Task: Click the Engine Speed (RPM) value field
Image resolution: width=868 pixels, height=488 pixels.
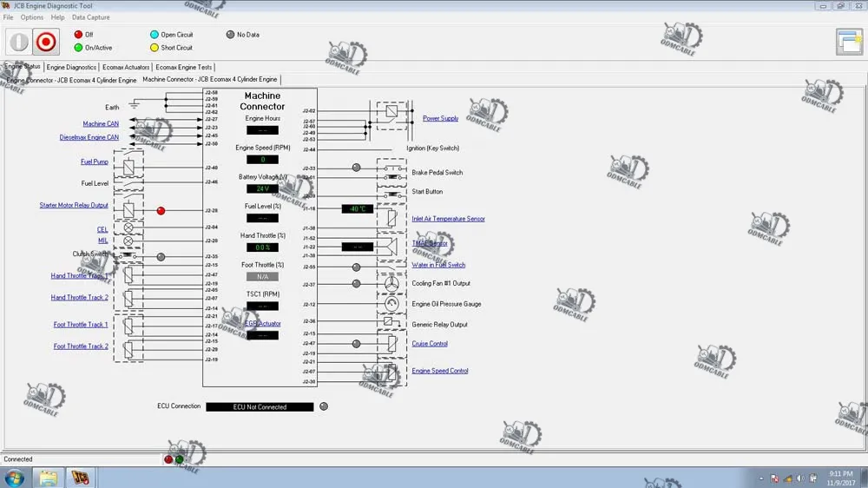Action: [x=262, y=160]
